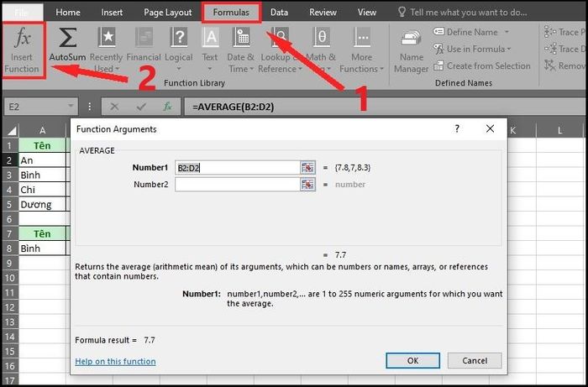Open the Math & Trig functions category
Screen dimensions: 588x387
321,50
